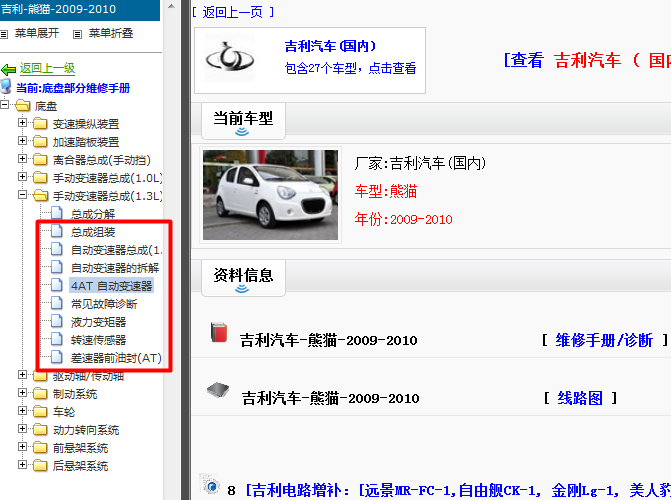Click the 自动变速器的拆解 document icon
This screenshot has width=671, height=500.
click(56, 267)
